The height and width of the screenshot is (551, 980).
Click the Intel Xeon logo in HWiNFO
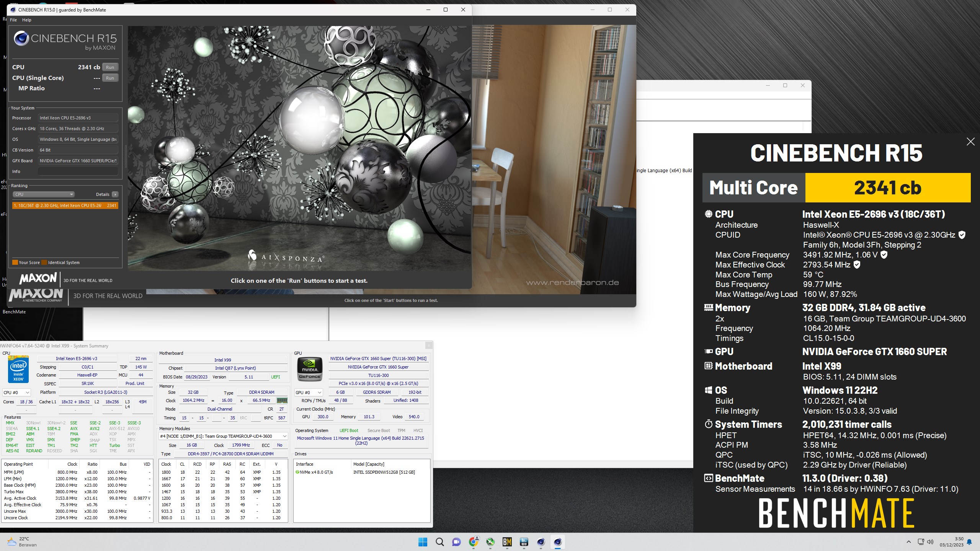(x=18, y=369)
